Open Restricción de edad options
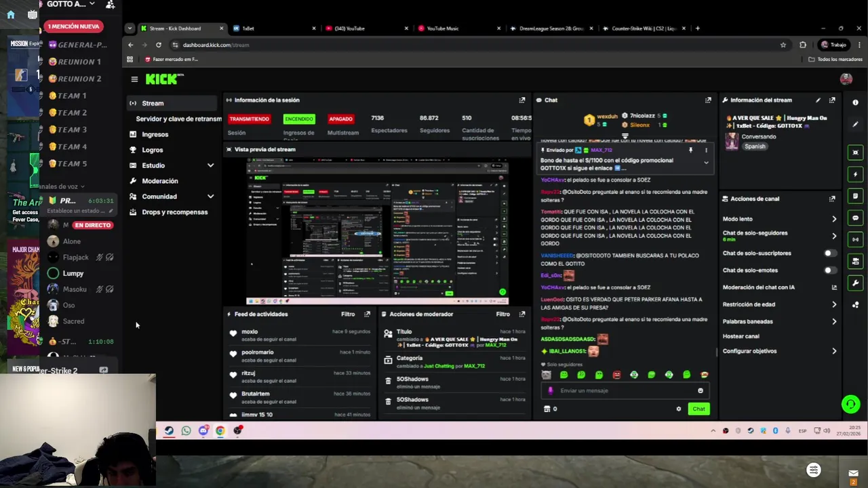Viewport: 868px width, 488px height. [834, 304]
